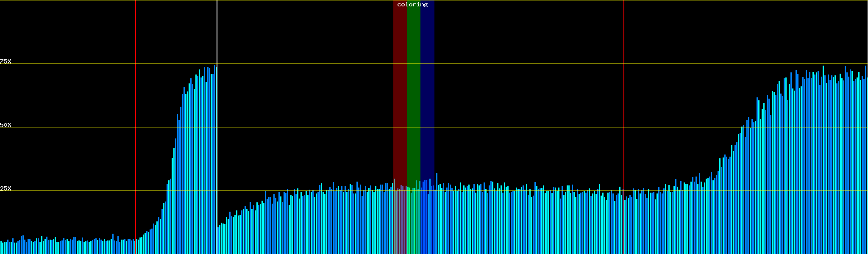Click the first bar at far left edge
The height and width of the screenshot is (254, 868).
[1, 248]
